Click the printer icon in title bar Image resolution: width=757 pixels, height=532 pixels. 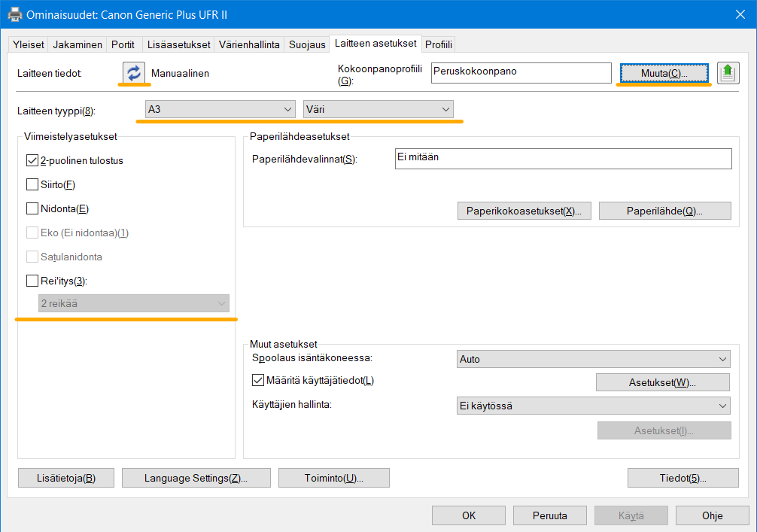pyautogui.click(x=14, y=14)
